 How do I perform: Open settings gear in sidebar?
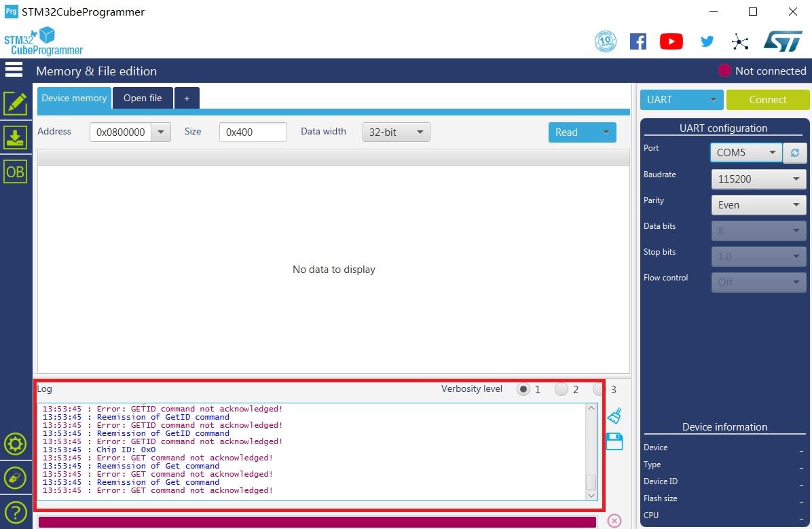[16, 444]
